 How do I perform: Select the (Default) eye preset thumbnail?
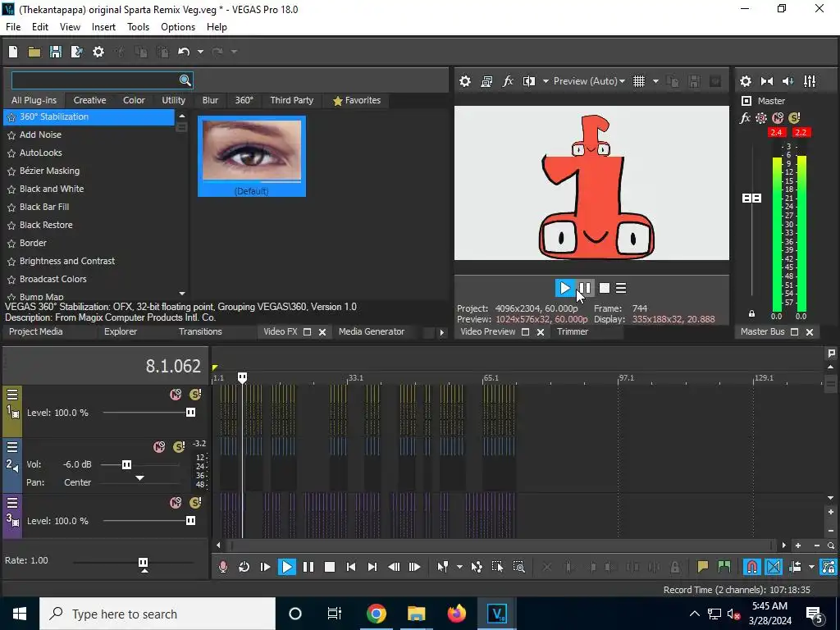pyautogui.click(x=252, y=156)
